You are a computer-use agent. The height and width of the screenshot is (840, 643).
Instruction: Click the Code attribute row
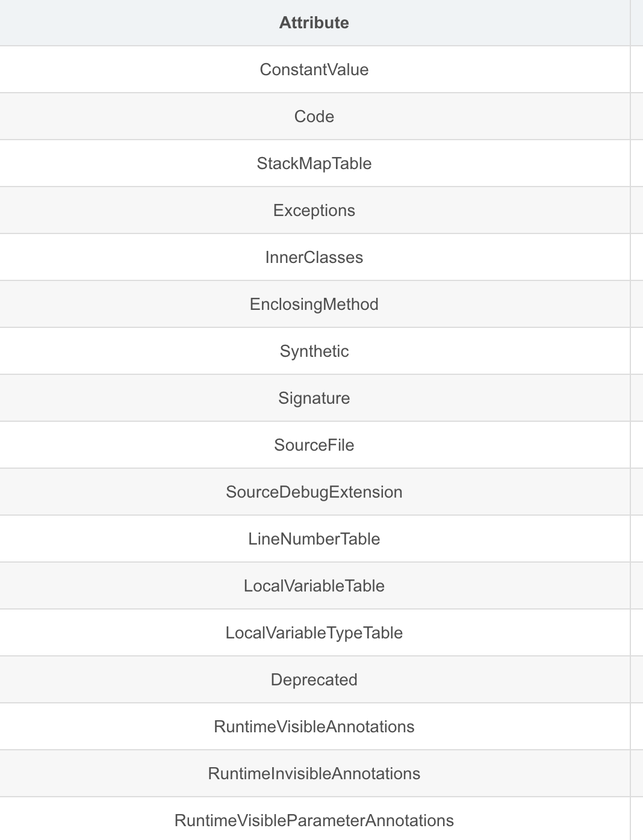(314, 117)
